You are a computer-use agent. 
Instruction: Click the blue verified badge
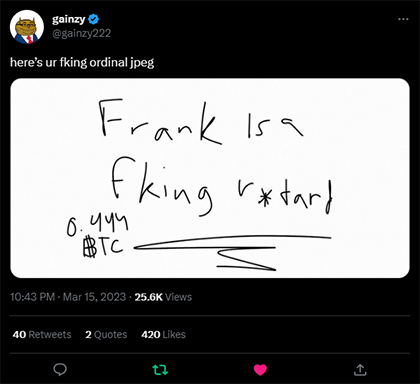click(93, 19)
